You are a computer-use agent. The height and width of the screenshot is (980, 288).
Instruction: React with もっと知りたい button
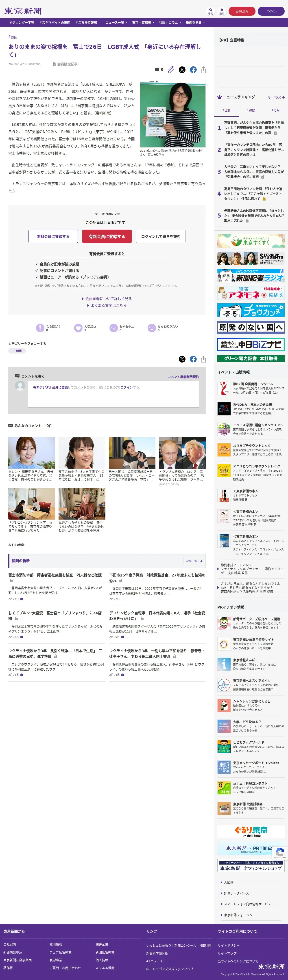point(163,328)
